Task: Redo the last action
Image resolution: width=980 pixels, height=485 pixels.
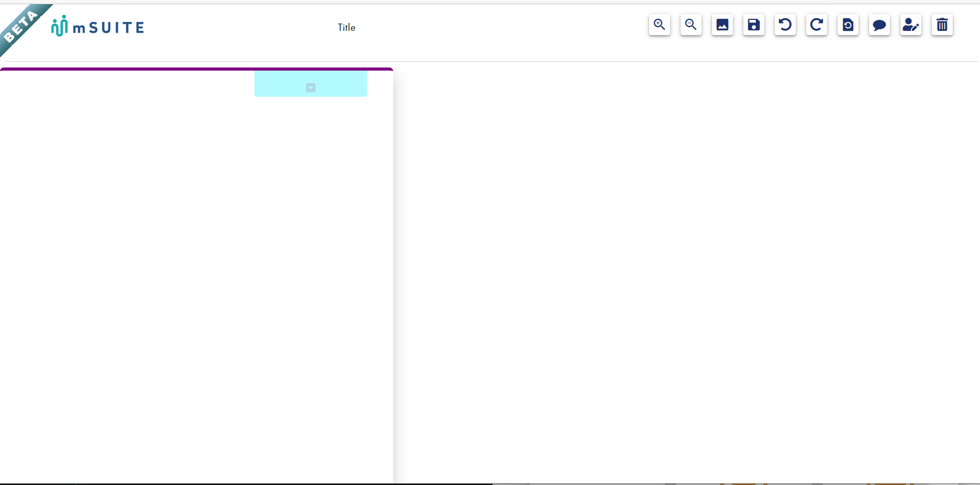Action: click(817, 25)
